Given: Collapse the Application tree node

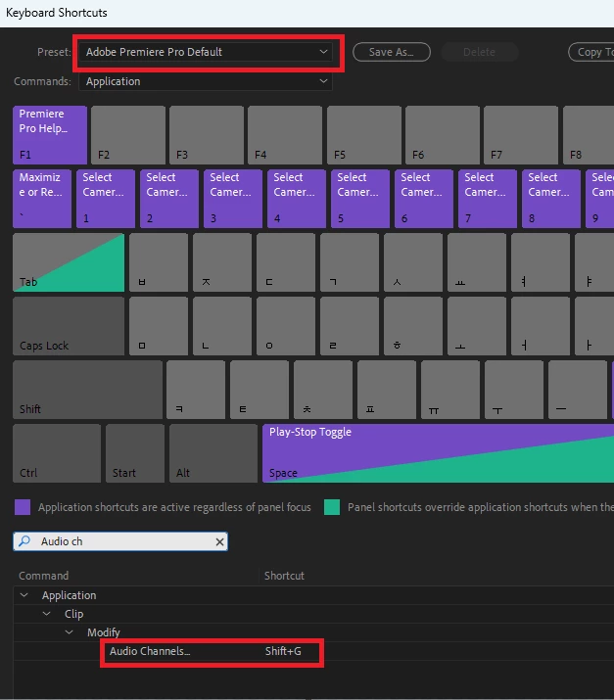Looking at the screenshot, I should (x=24, y=595).
